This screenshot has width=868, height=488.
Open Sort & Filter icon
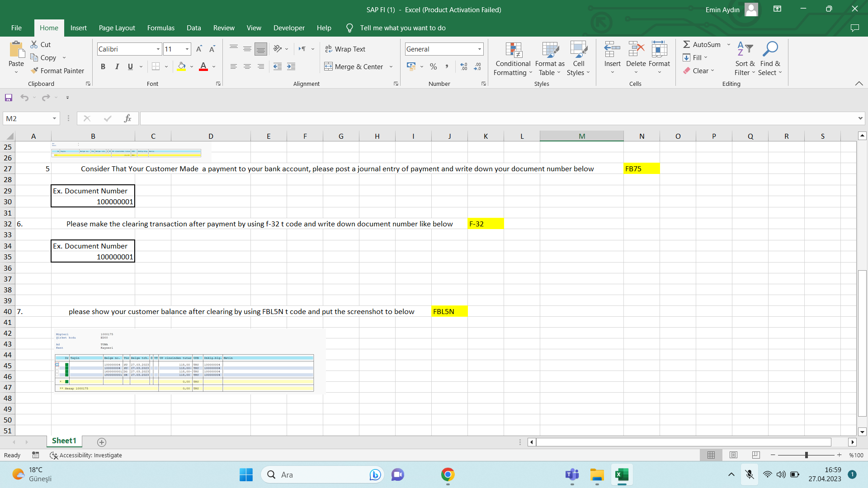click(745, 49)
